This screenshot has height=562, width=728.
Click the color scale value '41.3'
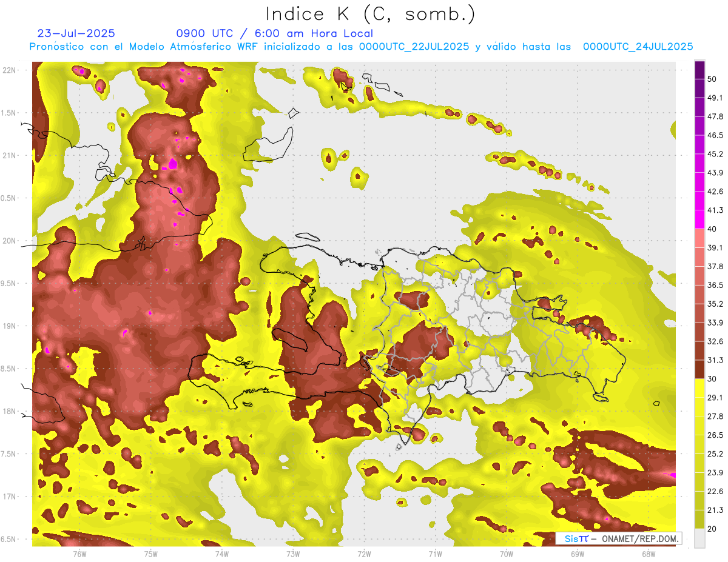coord(715,210)
